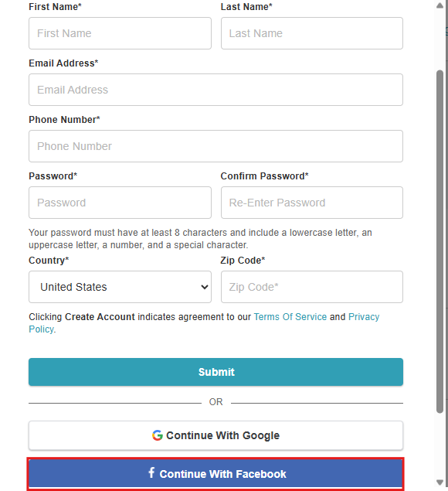Focus the First Name field
The width and height of the screenshot is (448, 491).
click(x=120, y=33)
